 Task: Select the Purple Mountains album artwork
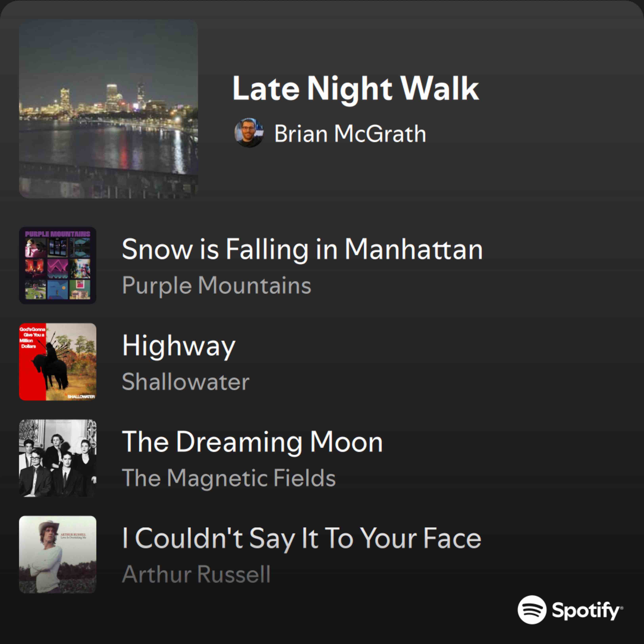click(58, 265)
